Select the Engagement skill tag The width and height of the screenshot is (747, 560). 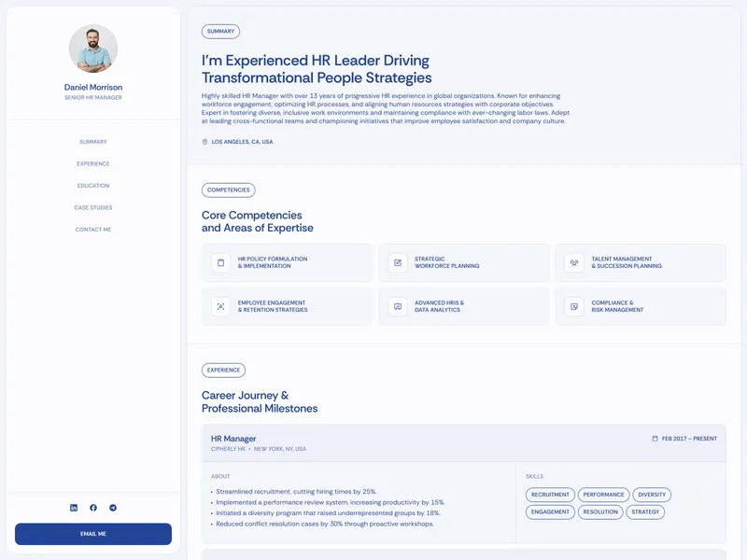550,511
